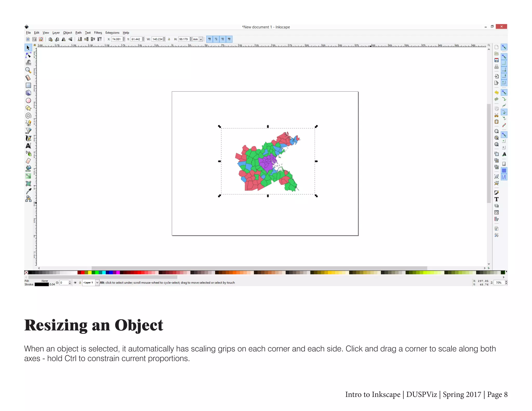
Task: Click the Undo yellow arrow icon
Action: pos(496,92)
